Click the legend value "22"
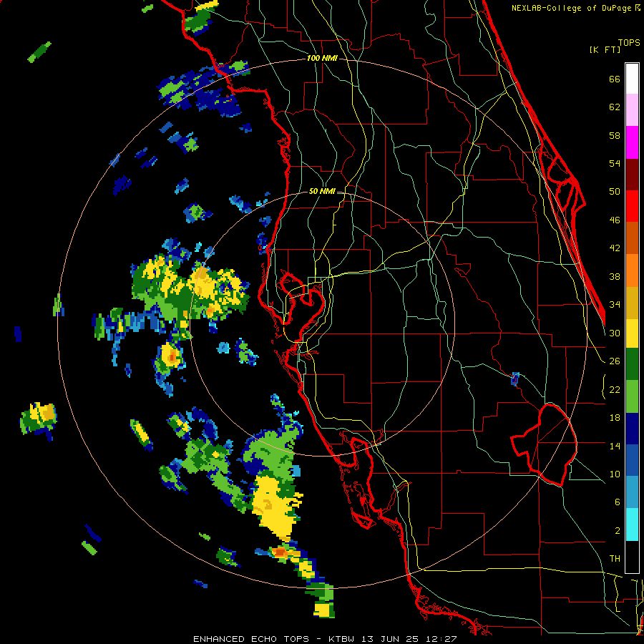Image resolution: width=644 pixels, height=644 pixels. click(x=615, y=390)
